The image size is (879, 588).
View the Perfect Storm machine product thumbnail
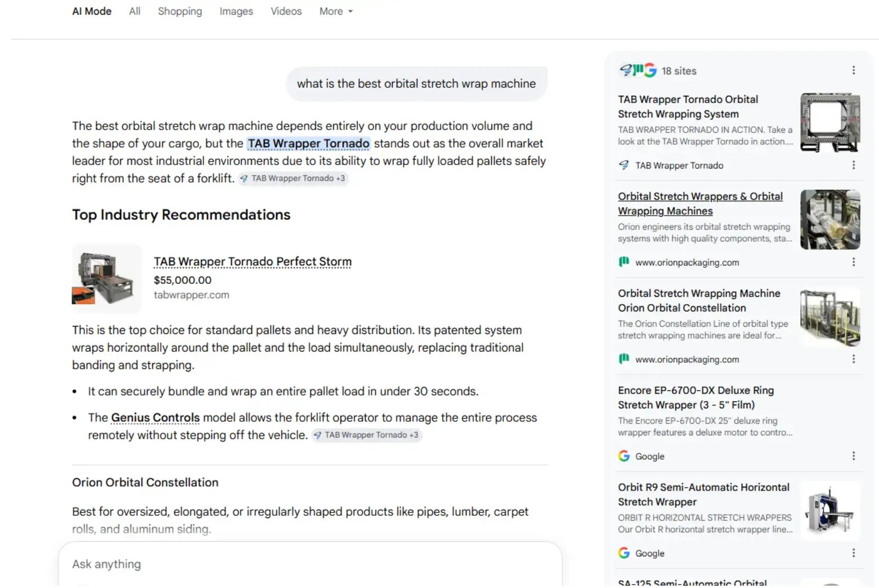coord(106,278)
